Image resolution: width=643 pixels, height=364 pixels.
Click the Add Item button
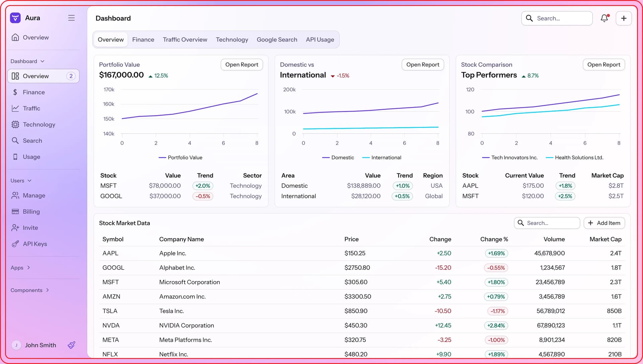pyautogui.click(x=604, y=223)
